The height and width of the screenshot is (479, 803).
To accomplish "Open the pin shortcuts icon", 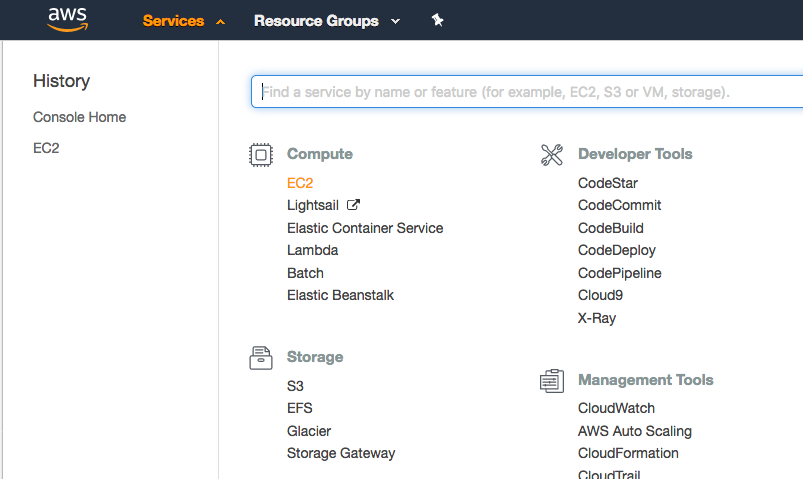I will (x=437, y=20).
